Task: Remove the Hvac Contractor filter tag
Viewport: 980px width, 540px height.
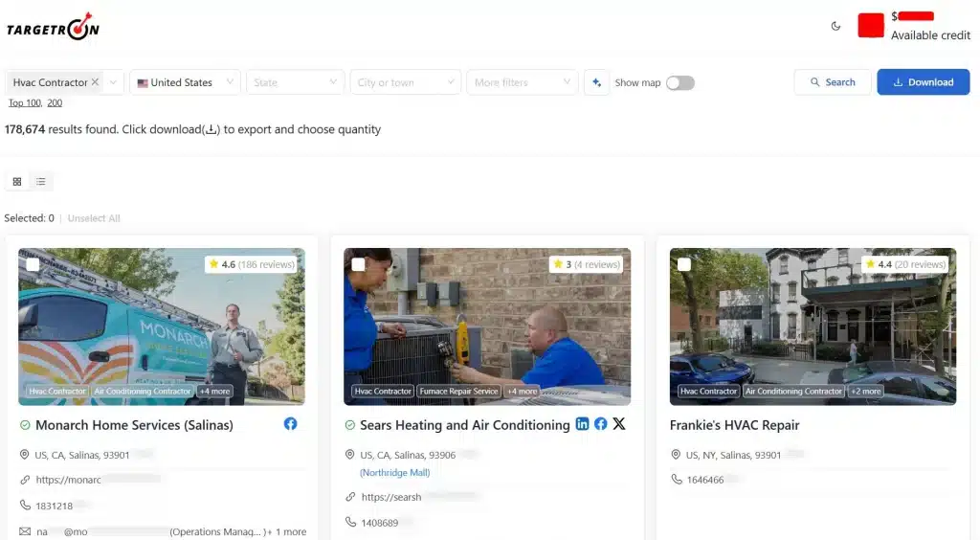Action: pos(95,82)
